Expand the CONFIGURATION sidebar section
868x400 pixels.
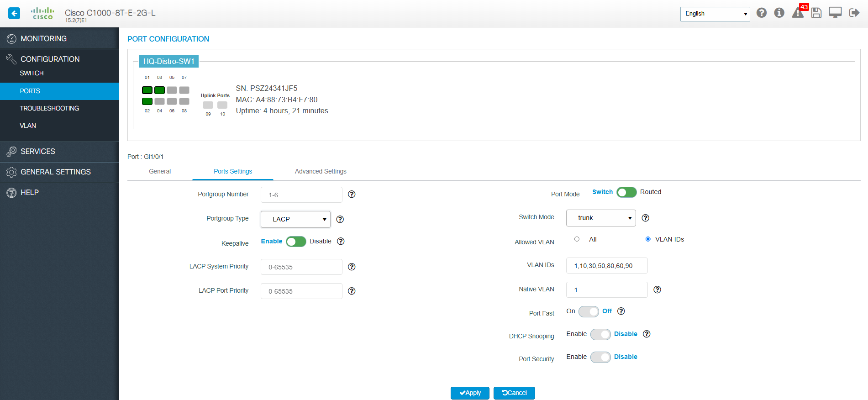click(59, 59)
